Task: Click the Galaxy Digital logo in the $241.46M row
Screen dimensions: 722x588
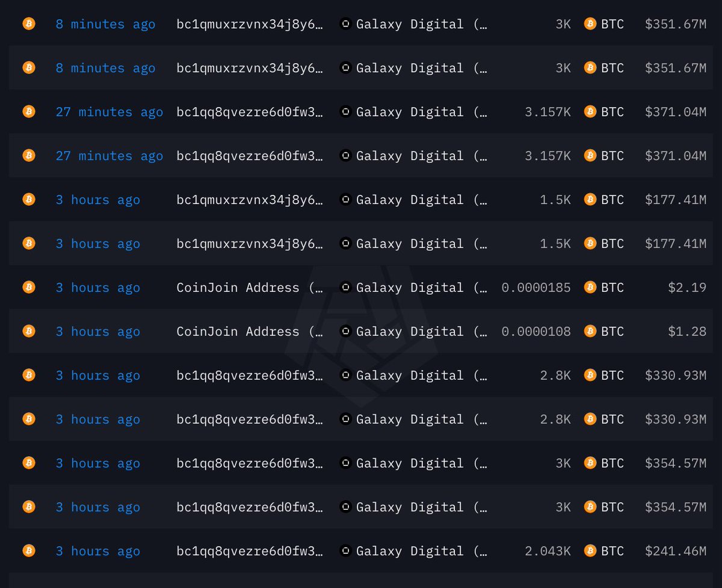Action: 345,551
